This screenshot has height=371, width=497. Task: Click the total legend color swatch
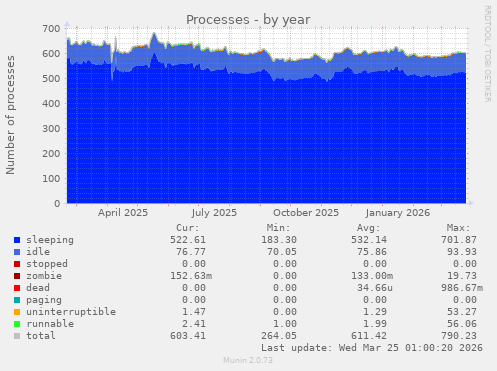click(17, 336)
